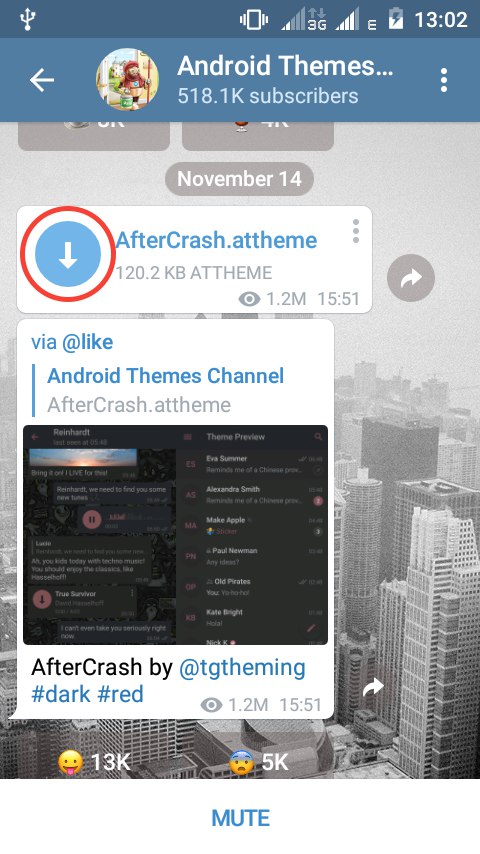Download the AfterCrash.attheme file
480x854 pixels.
point(68,254)
